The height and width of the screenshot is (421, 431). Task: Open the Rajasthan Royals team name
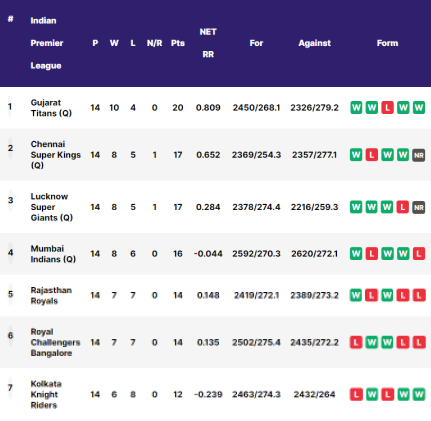point(51,295)
